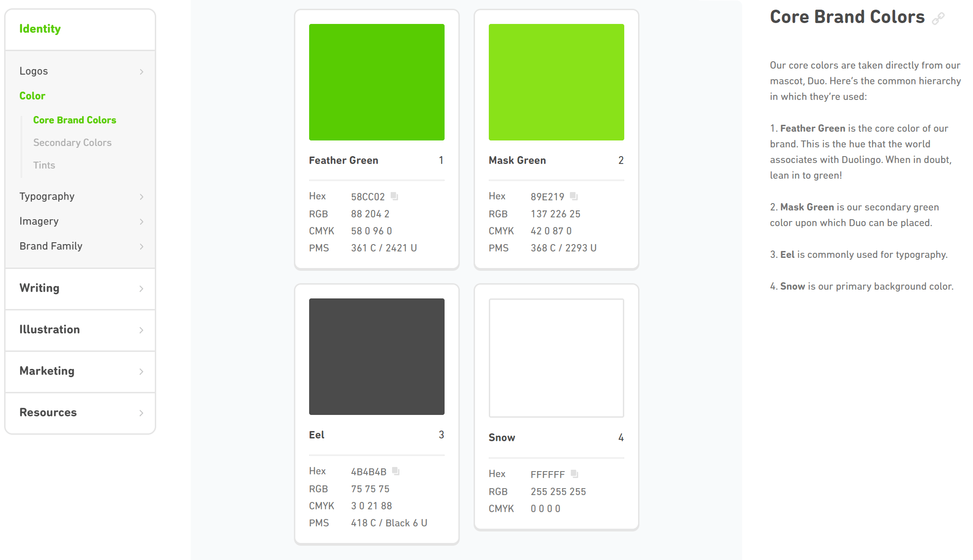The image size is (973, 560).
Task: Select the Feather Green card title
Action: click(x=344, y=160)
